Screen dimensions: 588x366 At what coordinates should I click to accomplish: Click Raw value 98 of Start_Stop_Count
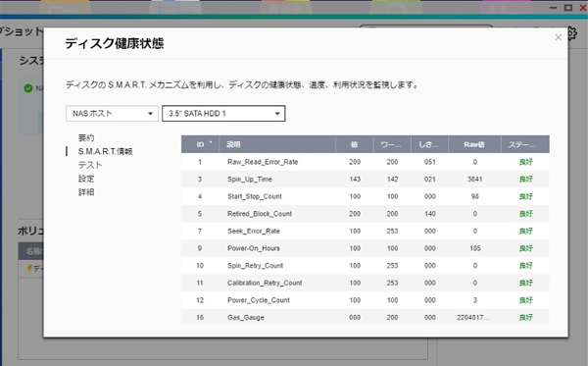[x=474, y=196]
